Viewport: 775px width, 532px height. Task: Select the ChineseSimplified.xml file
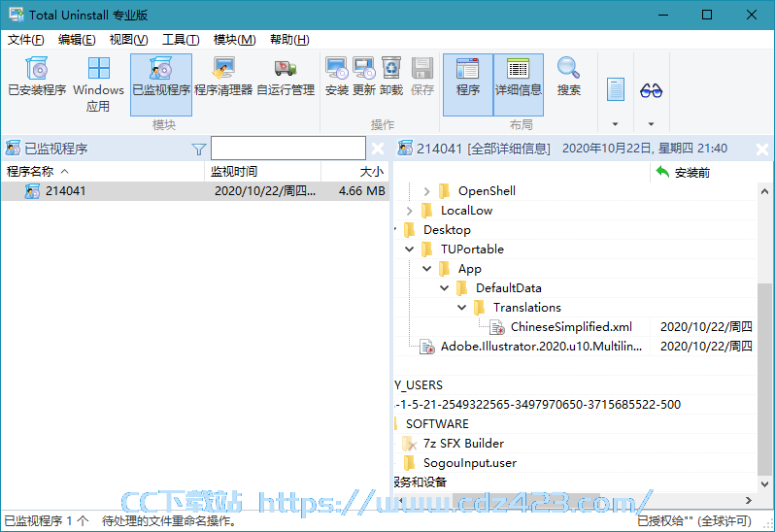tap(571, 326)
